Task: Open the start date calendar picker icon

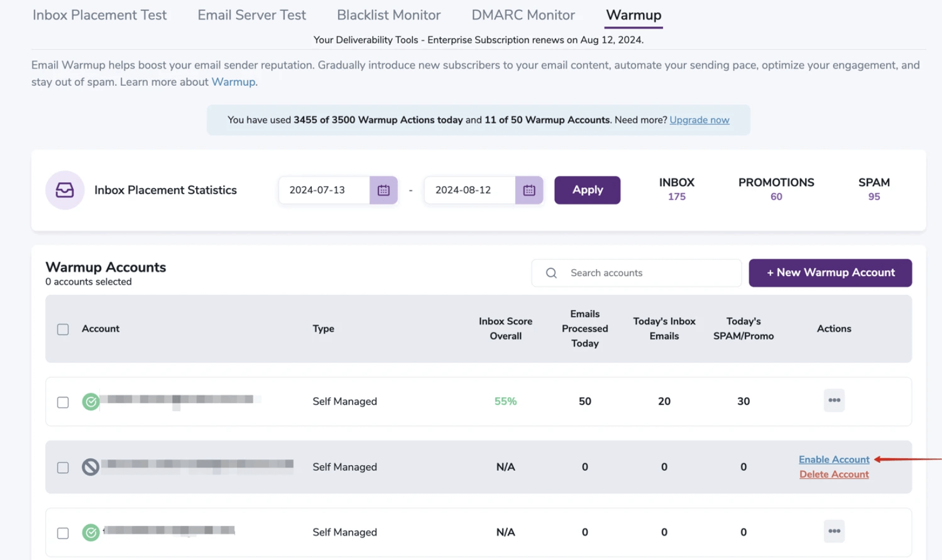Action: point(384,190)
